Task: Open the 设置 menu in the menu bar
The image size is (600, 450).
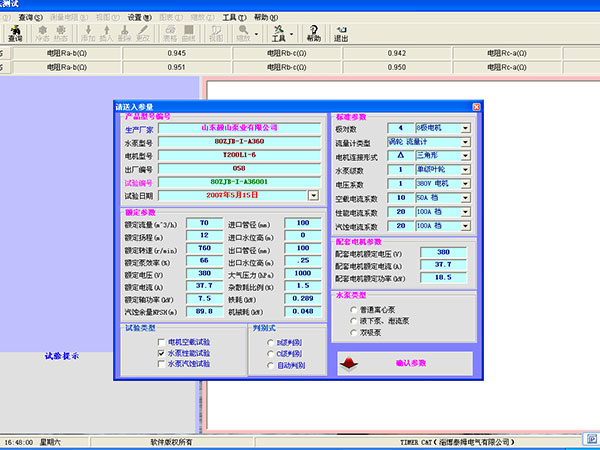Action: click(134, 18)
